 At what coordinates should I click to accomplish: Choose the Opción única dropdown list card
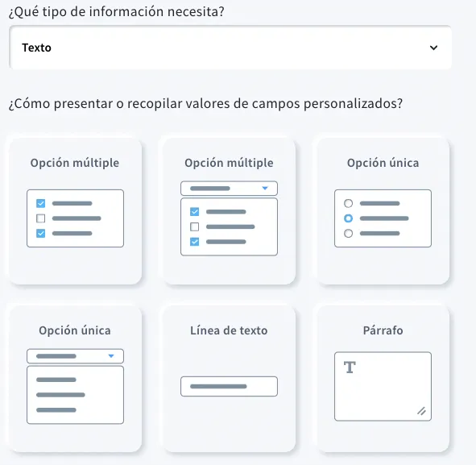coord(75,379)
